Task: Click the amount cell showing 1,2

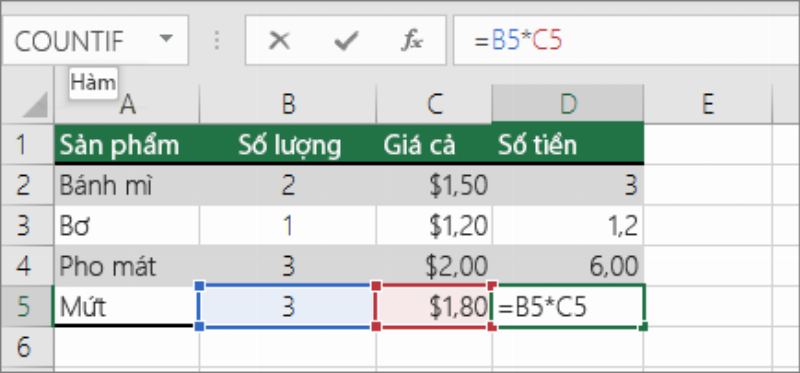Action: pos(568,225)
